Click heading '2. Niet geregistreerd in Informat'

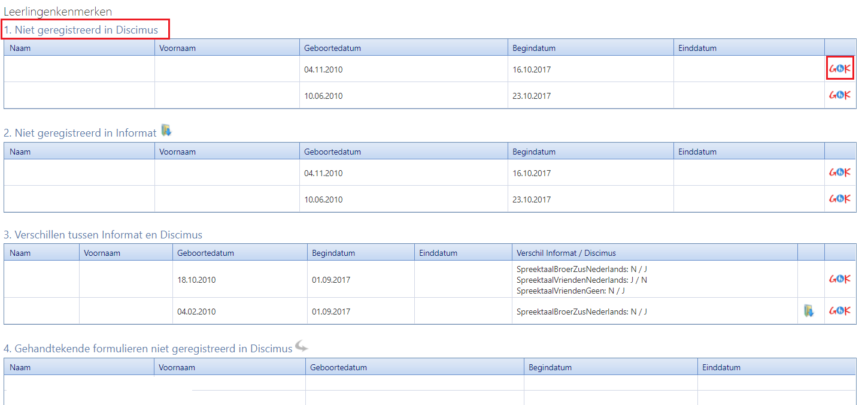[x=80, y=133]
